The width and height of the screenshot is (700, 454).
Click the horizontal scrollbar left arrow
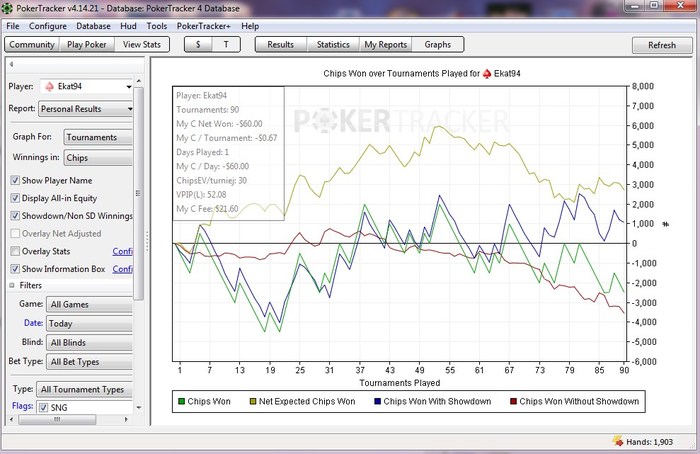click(x=12, y=420)
